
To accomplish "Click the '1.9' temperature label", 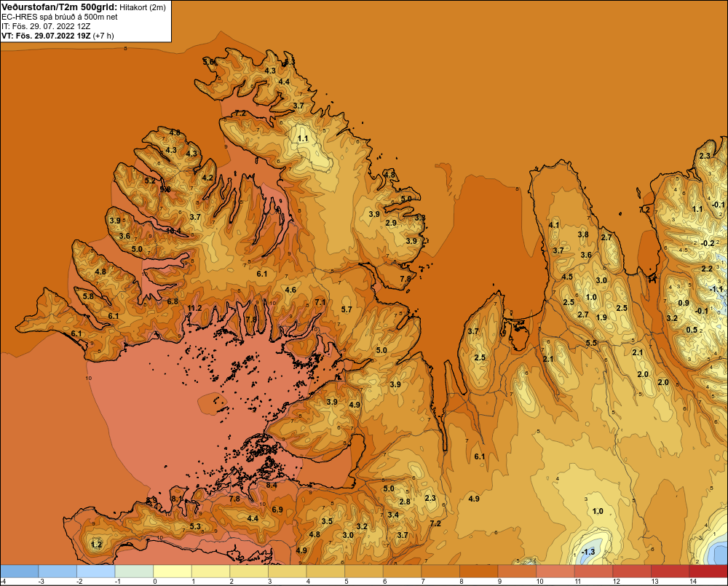I will 601,317.
